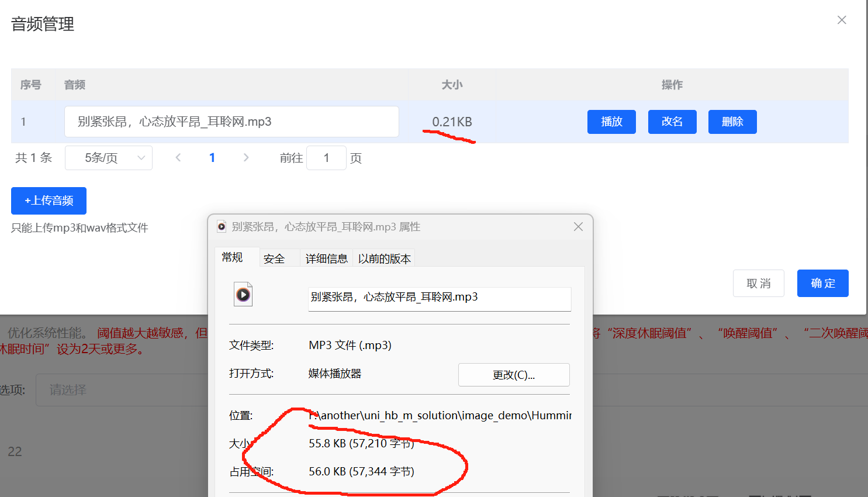Delete the audio entry with 删除

coord(732,122)
